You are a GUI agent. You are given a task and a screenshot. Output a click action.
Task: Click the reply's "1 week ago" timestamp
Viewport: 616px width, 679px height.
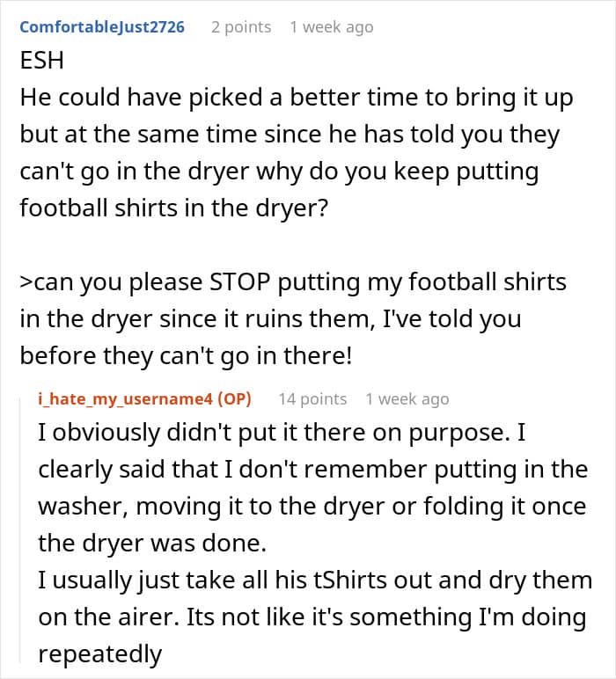click(x=407, y=398)
